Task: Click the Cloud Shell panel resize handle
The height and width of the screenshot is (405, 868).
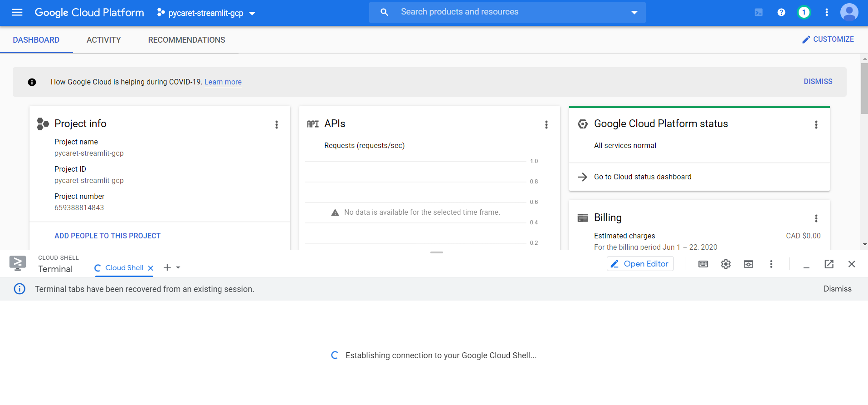Action: tap(437, 252)
